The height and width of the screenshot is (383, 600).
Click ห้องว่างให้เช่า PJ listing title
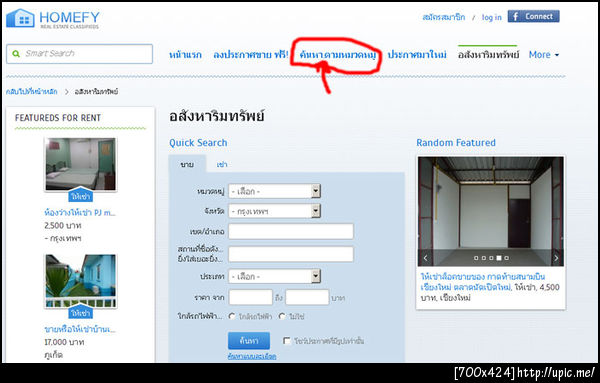[x=80, y=212]
